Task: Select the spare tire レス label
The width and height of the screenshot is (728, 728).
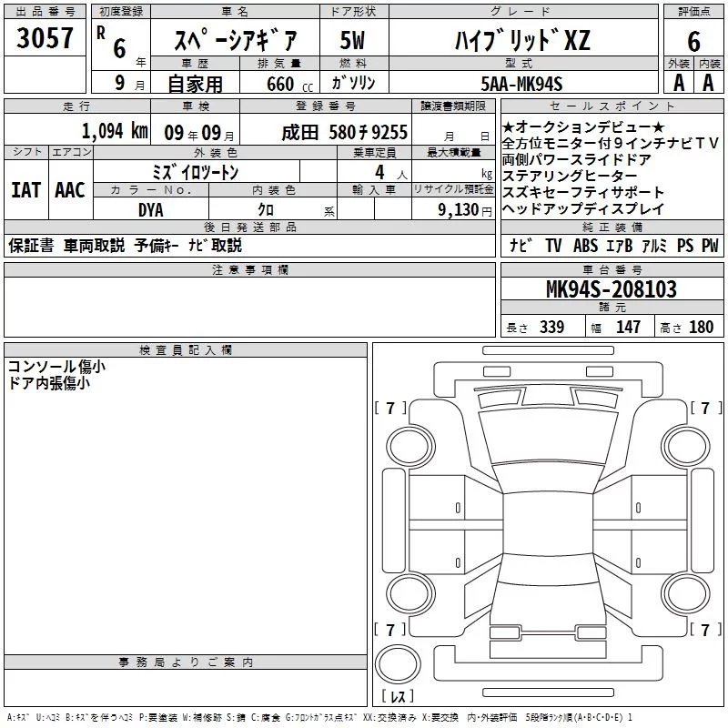Action: point(398,696)
